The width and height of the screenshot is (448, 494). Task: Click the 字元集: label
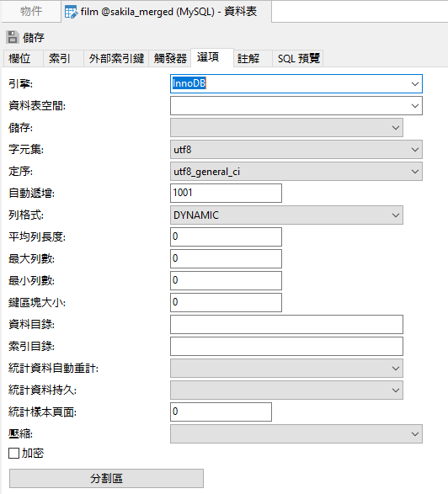26,149
